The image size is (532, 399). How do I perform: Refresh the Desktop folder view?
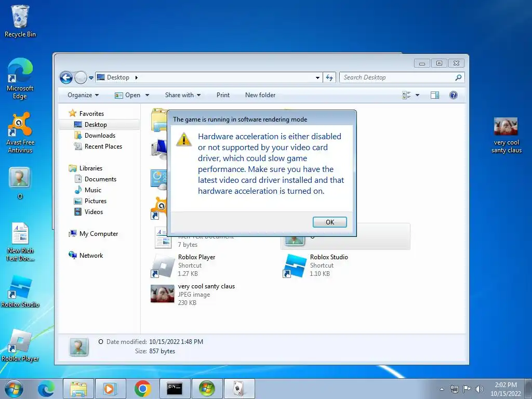329,78
